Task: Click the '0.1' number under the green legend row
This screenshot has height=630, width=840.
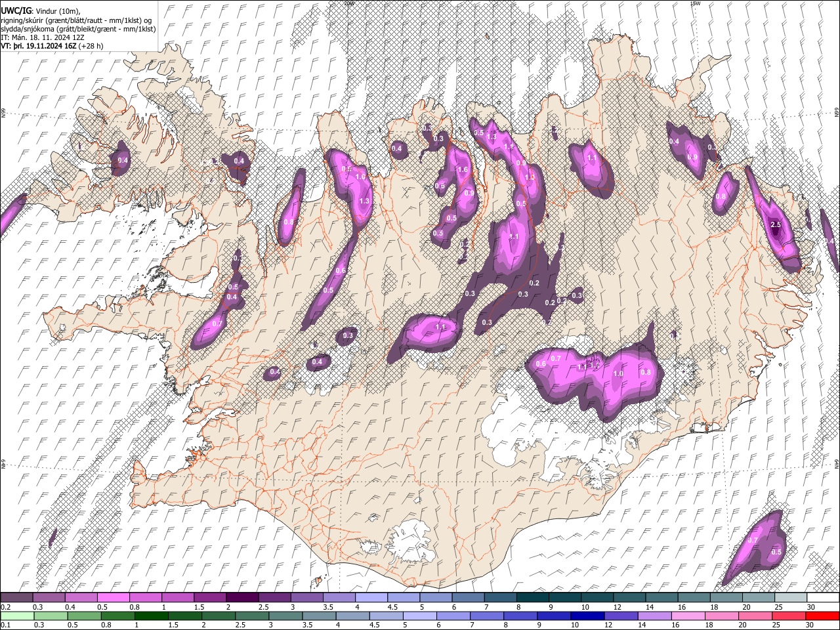Action: tap(5, 625)
